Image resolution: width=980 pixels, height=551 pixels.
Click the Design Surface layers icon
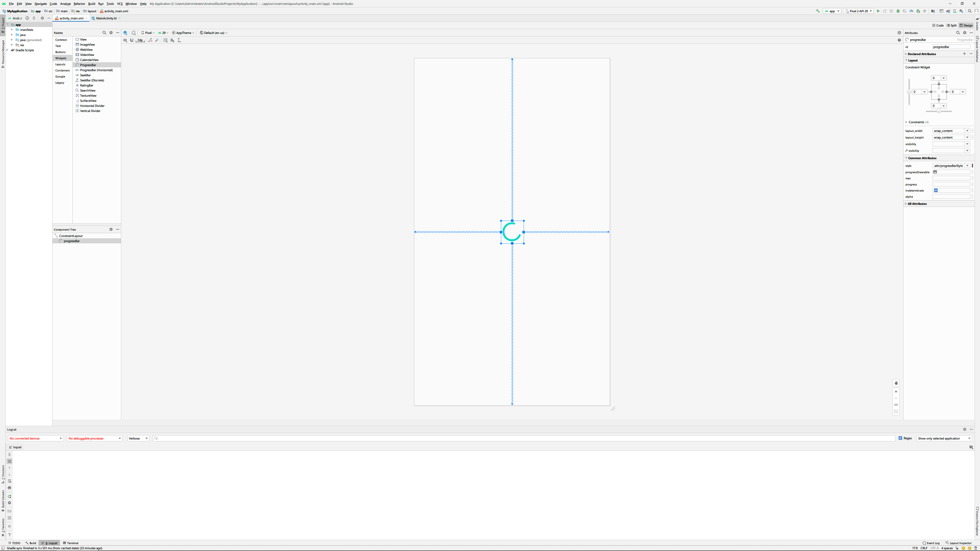click(x=125, y=33)
